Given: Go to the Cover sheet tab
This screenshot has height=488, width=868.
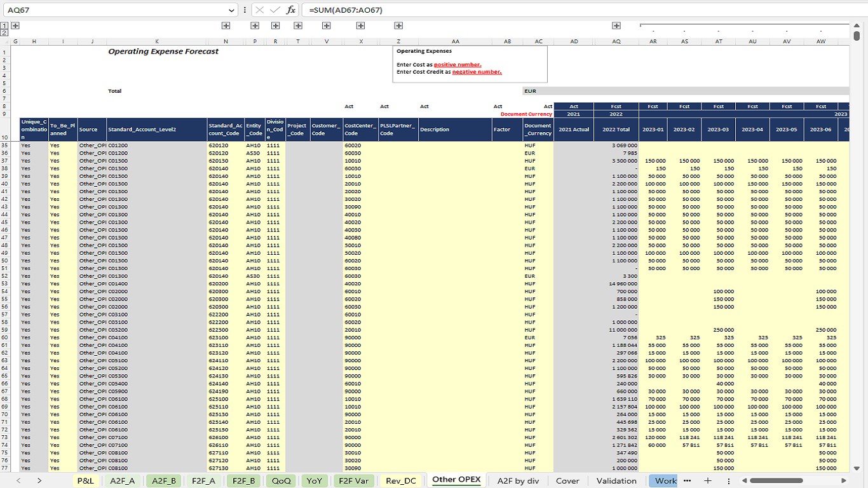Looking at the screenshot, I should coord(567,480).
